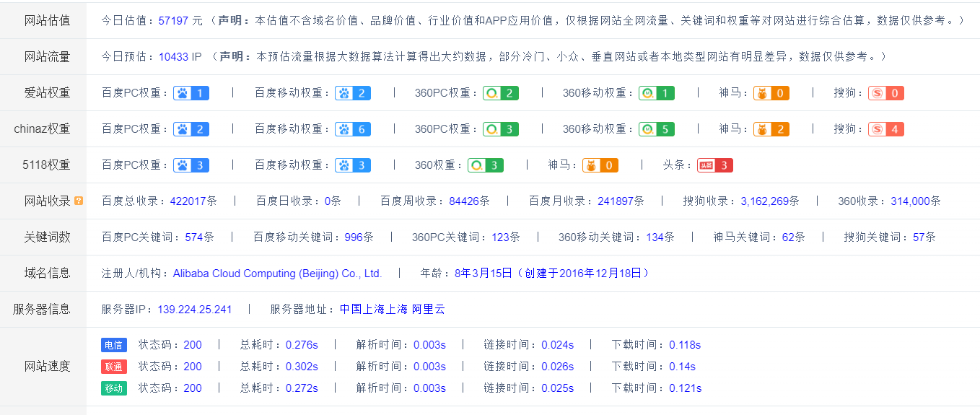The height and width of the screenshot is (415, 980).
Task: Open today's valuation 57197 link
Action: tap(173, 20)
